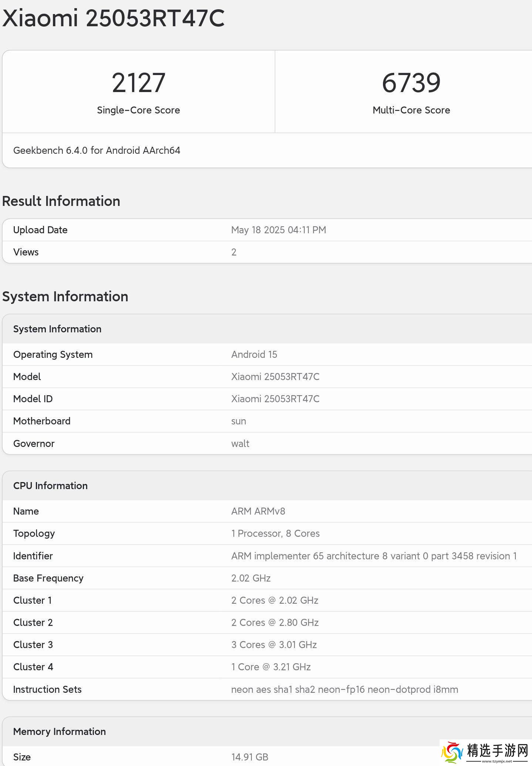
Task: Click the Geekbench 6.4.0 for Android text
Action: click(97, 150)
